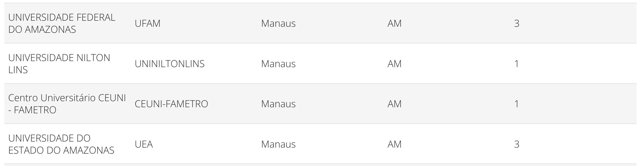Select the UNINILTONLINS acronym cell
This screenshot has width=644, height=166.
(170, 64)
